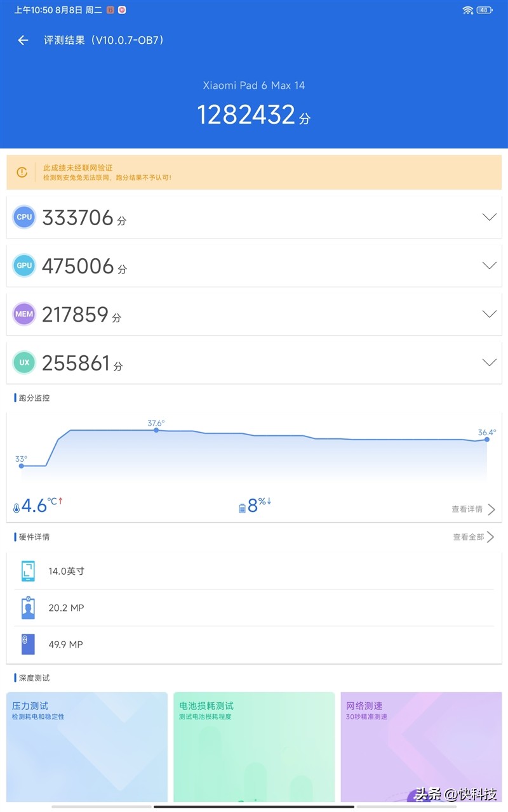The width and height of the screenshot is (508, 812).
Task: Tap the MEM score badge icon
Action: (x=24, y=314)
